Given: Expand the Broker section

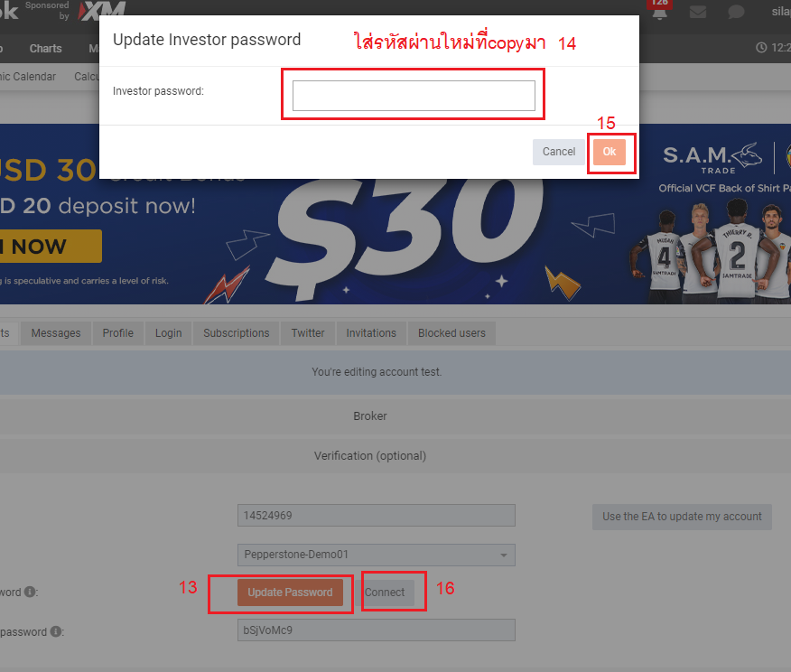Looking at the screenshot, I should pos(370,416).
